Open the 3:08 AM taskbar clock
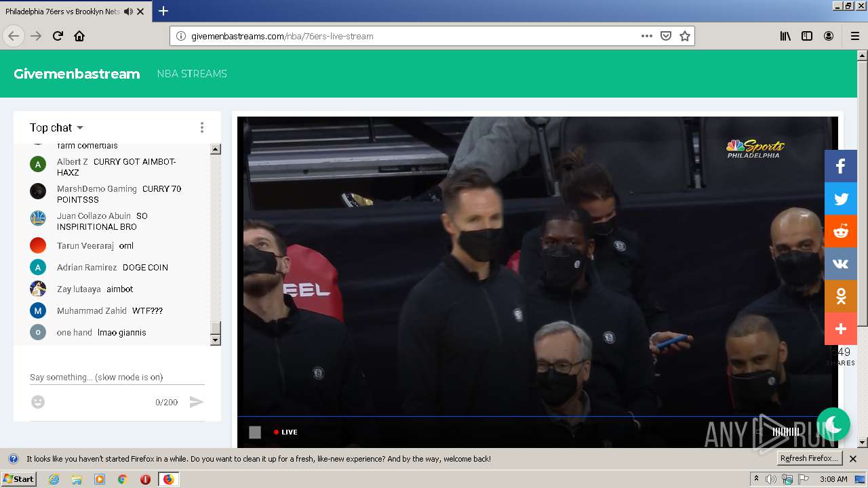Viewport: 868px width, 488px height. 833,479
